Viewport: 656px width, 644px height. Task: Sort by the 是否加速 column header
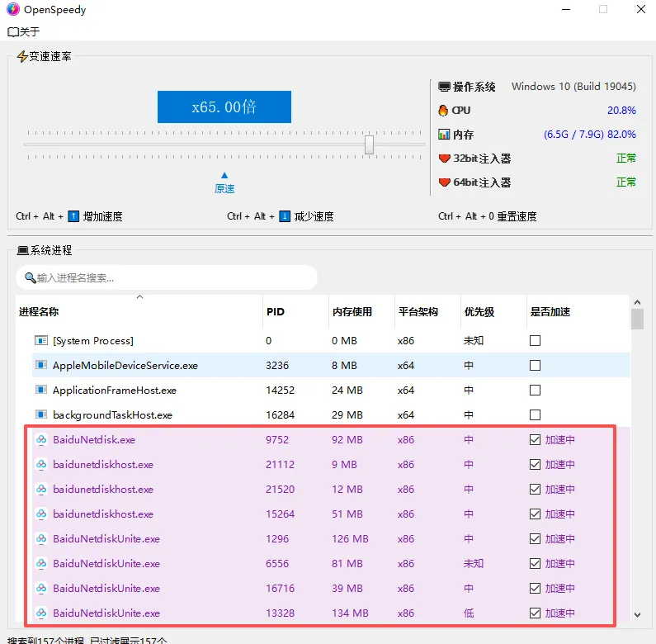click(578, 311)
